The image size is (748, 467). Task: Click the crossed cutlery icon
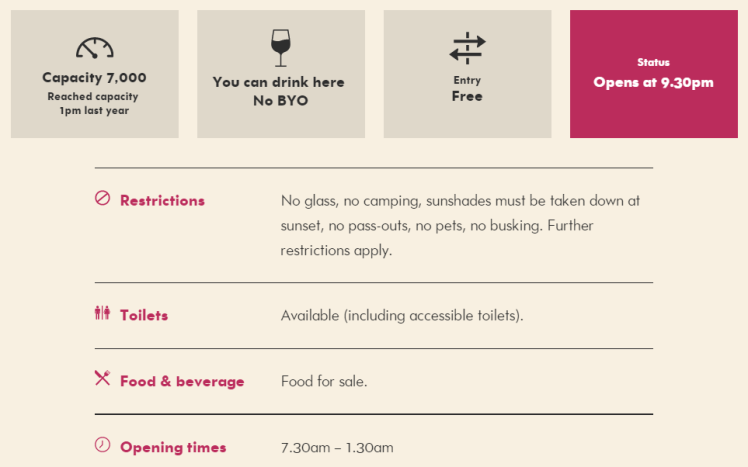click(102, 378)
